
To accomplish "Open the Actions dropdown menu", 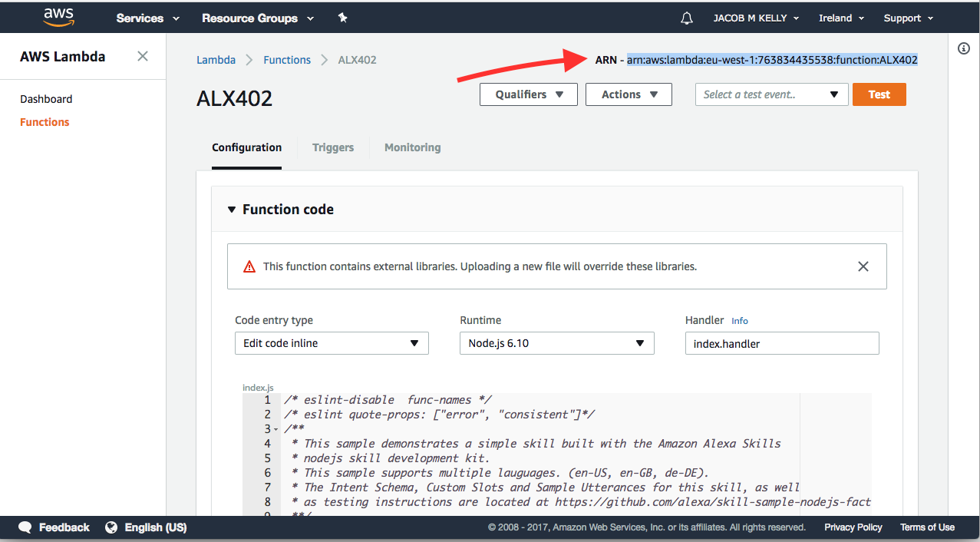I will point(629,94).
